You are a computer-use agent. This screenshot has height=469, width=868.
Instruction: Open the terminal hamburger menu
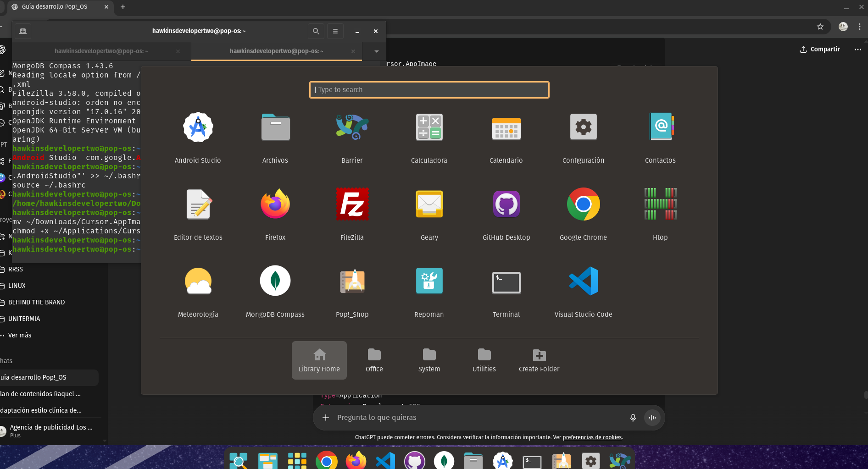click(x=335, y=31)
